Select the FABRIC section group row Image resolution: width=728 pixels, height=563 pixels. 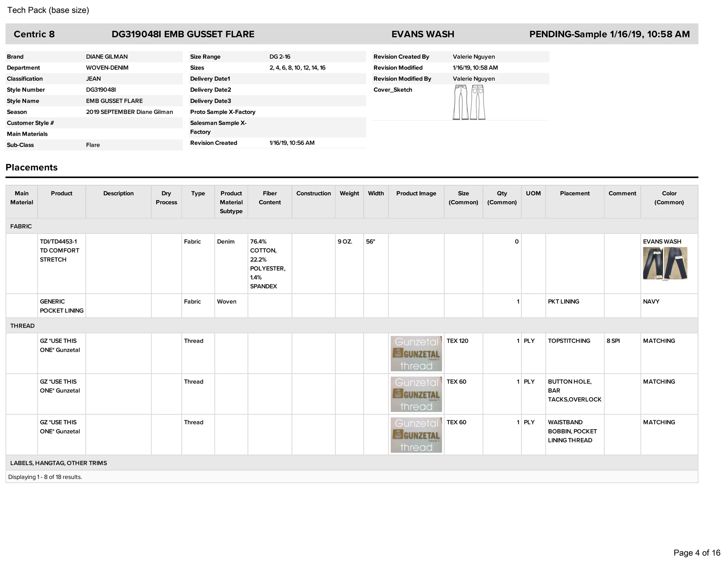352,226
